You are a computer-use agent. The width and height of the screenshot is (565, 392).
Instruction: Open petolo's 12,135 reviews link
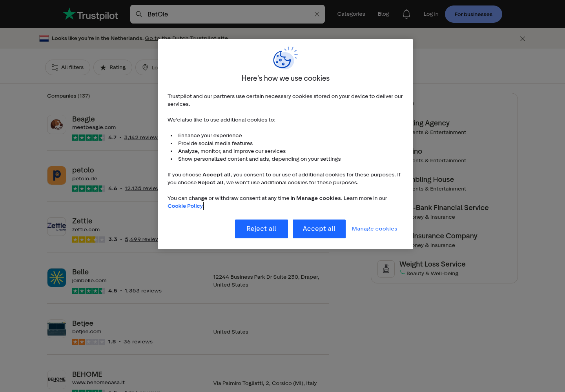click(142, 189)
